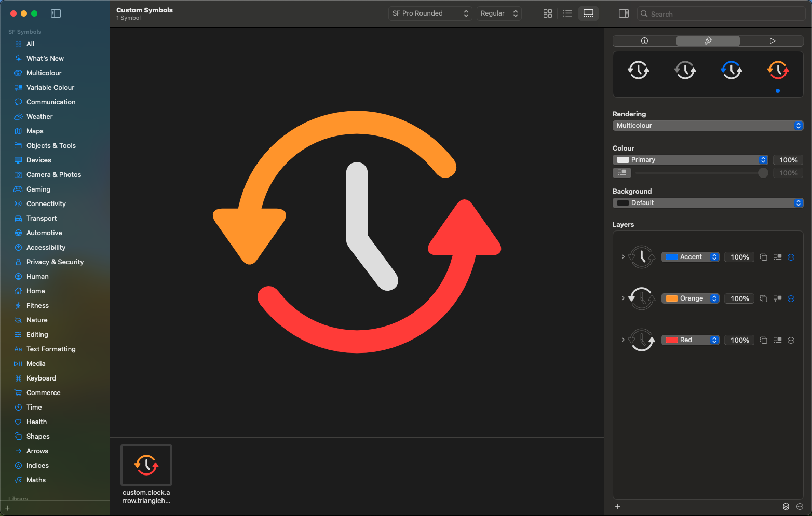
Task: Open the Animation play tab
Action: click(x=772, y=41)
